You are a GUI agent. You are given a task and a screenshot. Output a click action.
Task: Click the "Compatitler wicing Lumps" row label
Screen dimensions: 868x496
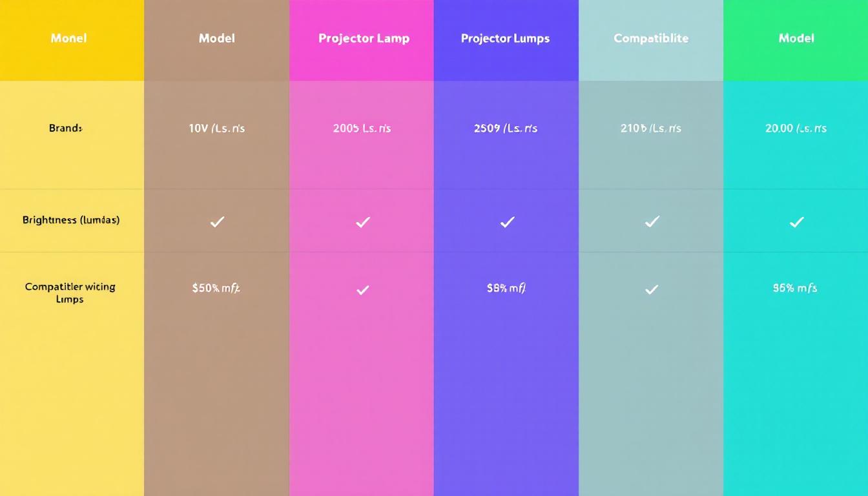point(70,293)
